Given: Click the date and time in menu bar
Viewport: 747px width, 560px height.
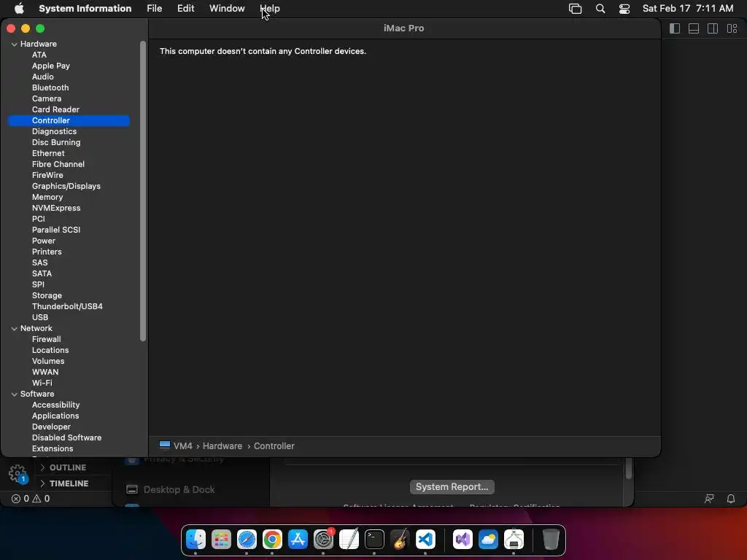Looking at the screenshot, I should tap(688, 9).
